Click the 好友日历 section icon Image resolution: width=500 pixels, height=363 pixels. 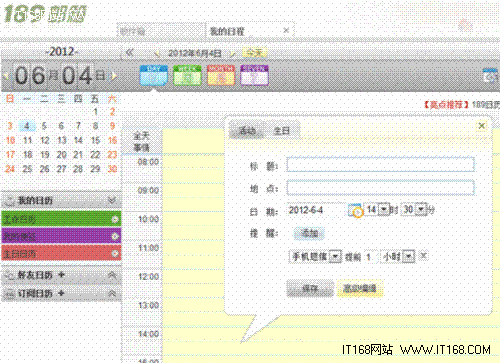pyautogui.click(x=10, y=275)
